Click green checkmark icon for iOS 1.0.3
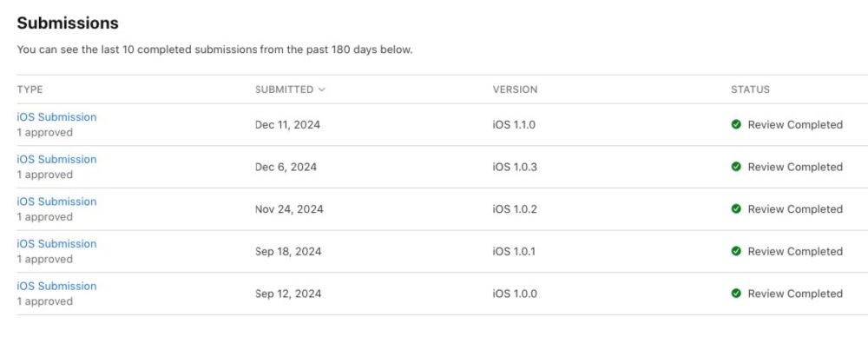Viewport: 868px width, 337px height. [x=736, y=167]
